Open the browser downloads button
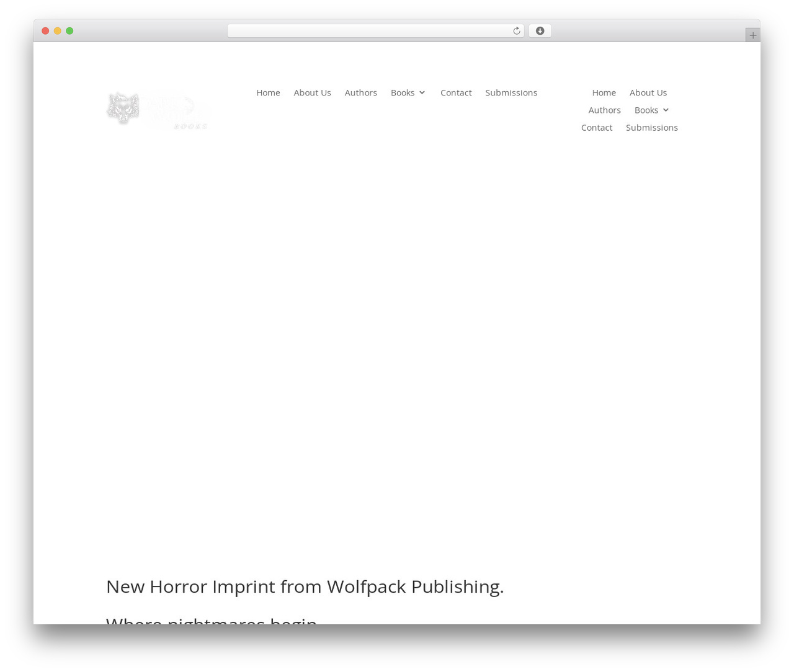794x672 pixels. [x=540, y=31]
